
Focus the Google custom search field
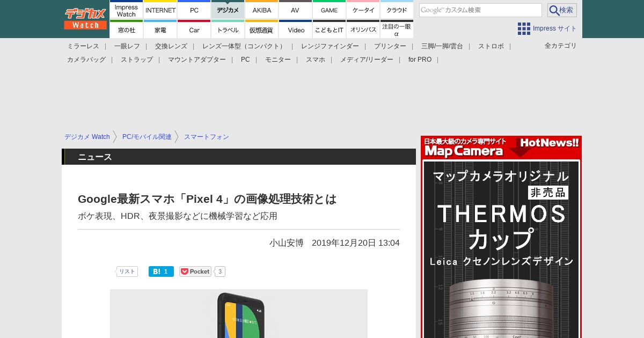(480, 10)
